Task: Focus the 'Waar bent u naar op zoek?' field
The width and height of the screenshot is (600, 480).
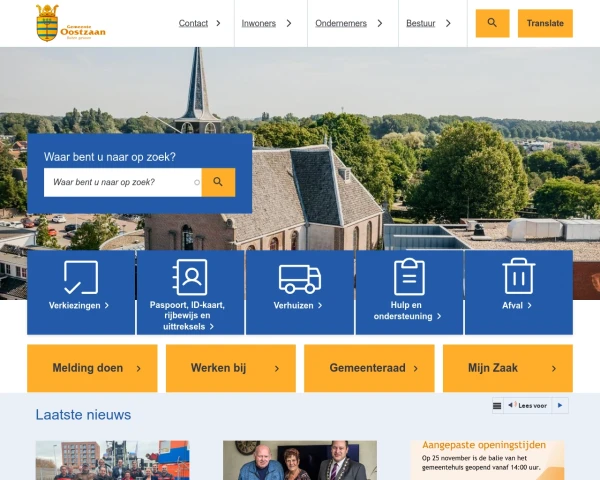Action: (x=122, y=182)
